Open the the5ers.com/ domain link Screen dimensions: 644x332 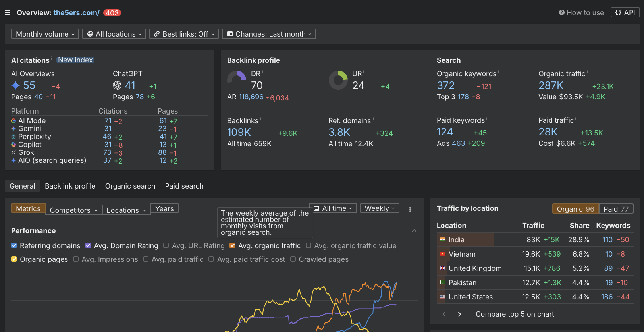(x=76, y=13)
